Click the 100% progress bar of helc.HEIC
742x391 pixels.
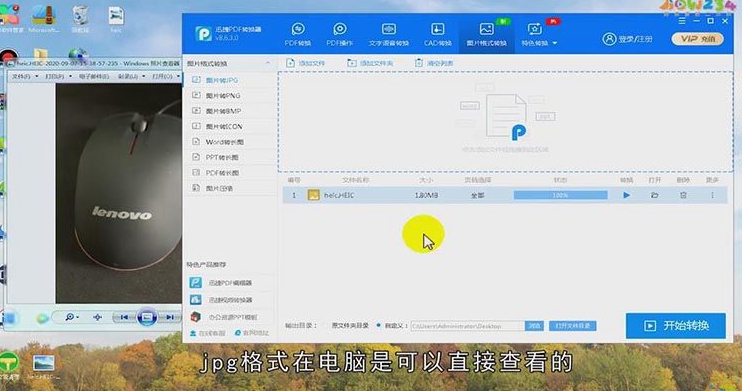[x=560, y=195]
